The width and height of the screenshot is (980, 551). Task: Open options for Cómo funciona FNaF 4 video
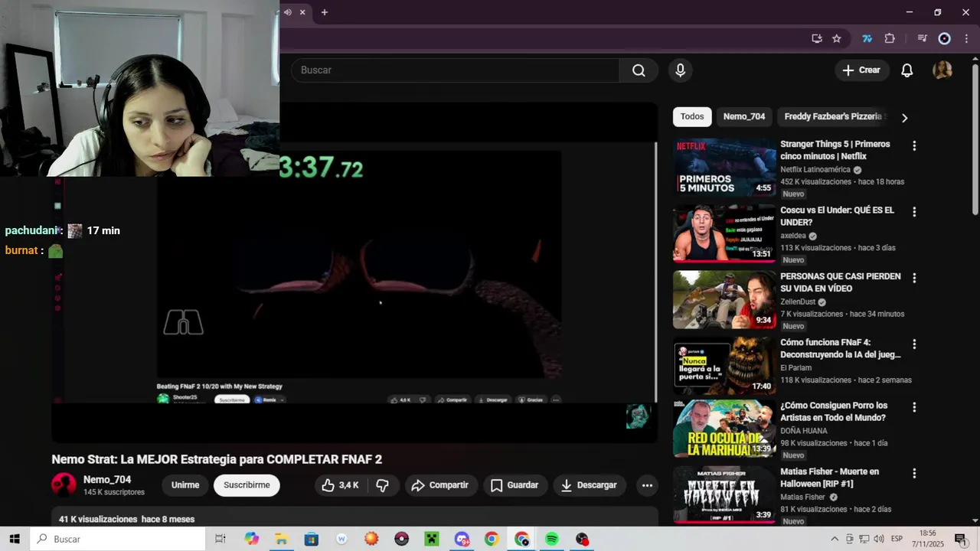click(x=913, y=344)
